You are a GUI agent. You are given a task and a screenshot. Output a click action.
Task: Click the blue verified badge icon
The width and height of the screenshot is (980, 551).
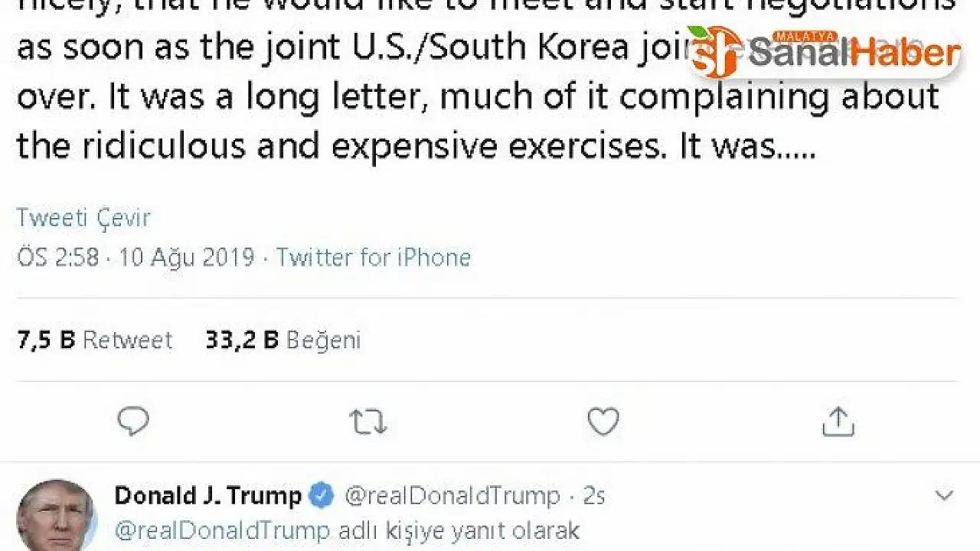[321, 496]
